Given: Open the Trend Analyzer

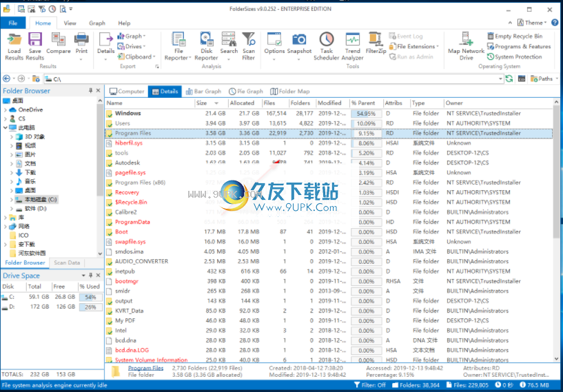Looking at the screenshot, I should tap(353, 47).
